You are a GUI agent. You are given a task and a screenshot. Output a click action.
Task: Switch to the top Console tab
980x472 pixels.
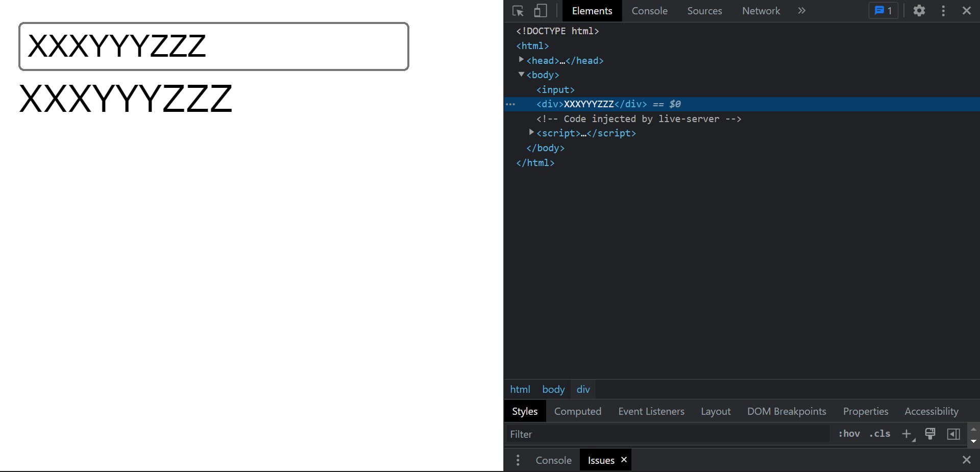pos(649,11)
